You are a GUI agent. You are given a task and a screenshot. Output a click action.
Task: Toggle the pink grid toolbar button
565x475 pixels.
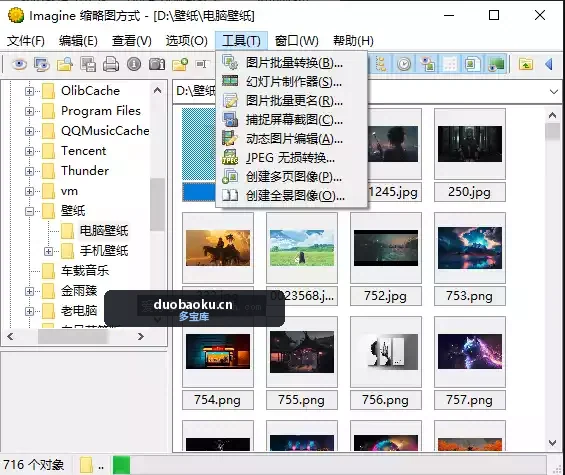[450, 65]
